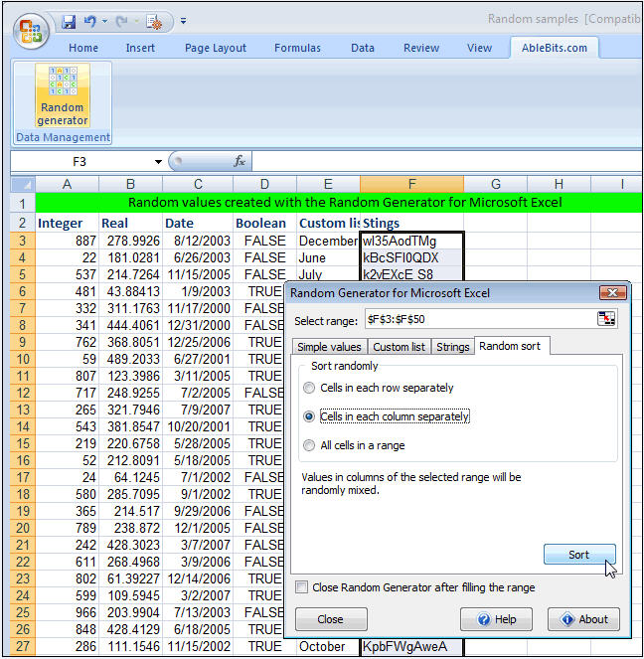
Task: Click cell with integer 887
Action: [x=68, y=241]
